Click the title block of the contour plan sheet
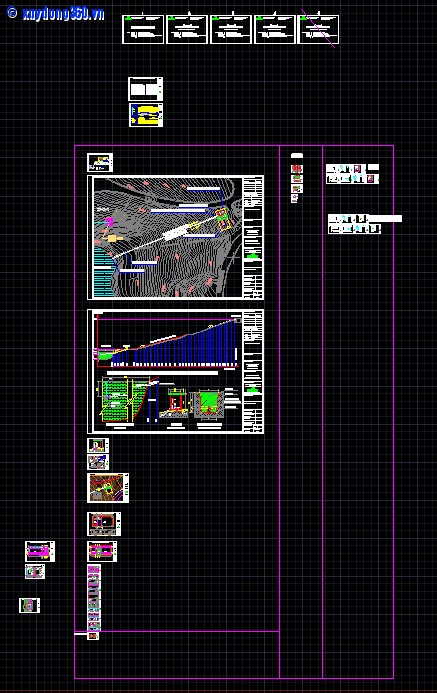The image size is (437, 693). (253, 237)
